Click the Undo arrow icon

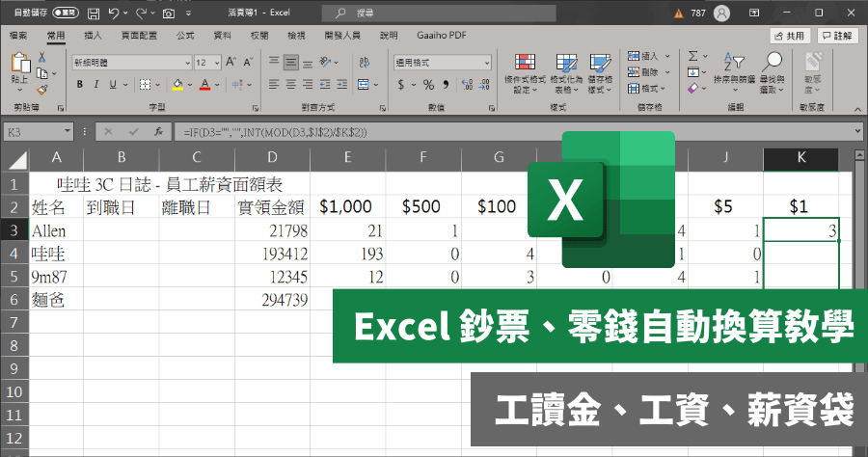click(x=114, y=13)
